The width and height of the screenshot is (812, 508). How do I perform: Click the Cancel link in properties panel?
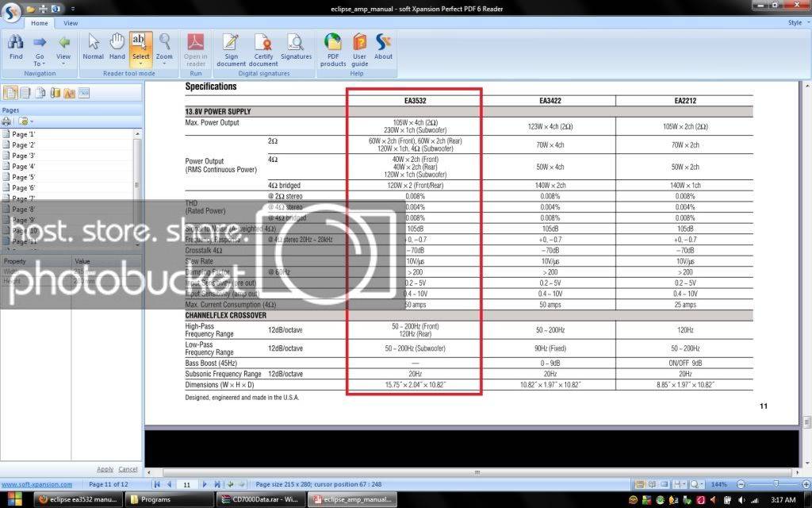[x=128, y=469]
